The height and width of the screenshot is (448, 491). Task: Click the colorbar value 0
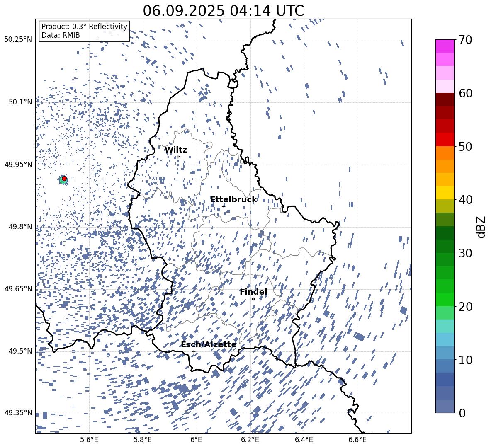[462, 413]
